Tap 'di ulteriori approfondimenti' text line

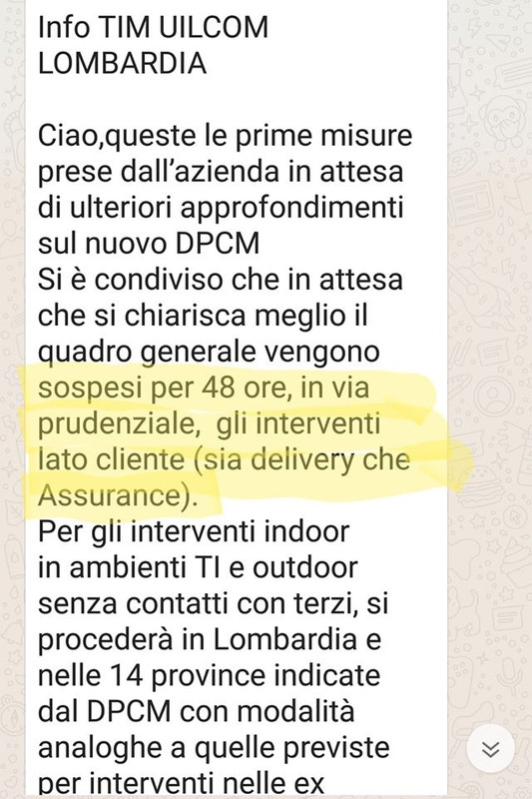click(221, 208)
